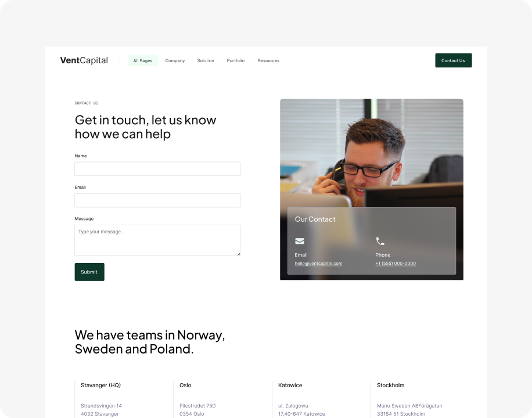The image size is (532, 418).
Task: Click the VentCapital logo
Action: point(84,60)
